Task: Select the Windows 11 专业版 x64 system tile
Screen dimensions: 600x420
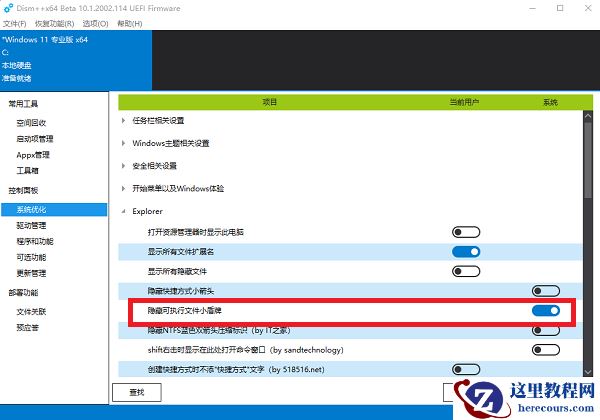Action: tap(76, 60)
